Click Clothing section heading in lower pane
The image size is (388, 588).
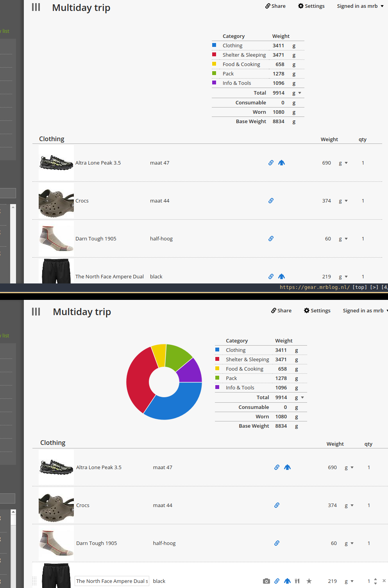pos(53,443)
